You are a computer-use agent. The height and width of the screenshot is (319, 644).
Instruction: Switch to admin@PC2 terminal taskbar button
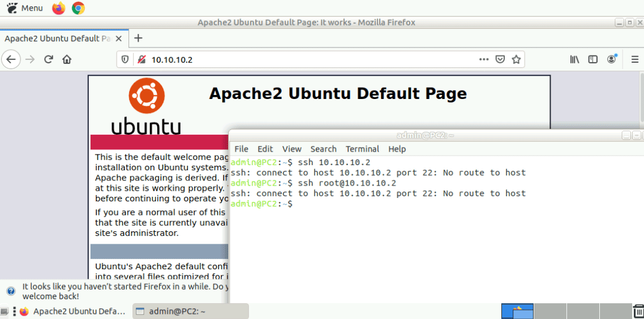coord(191,311)
